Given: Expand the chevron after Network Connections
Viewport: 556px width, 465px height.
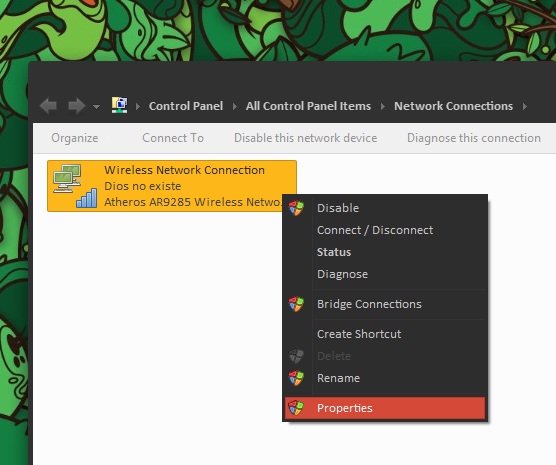Looking at the screenshot, I should tap(525, 106).
